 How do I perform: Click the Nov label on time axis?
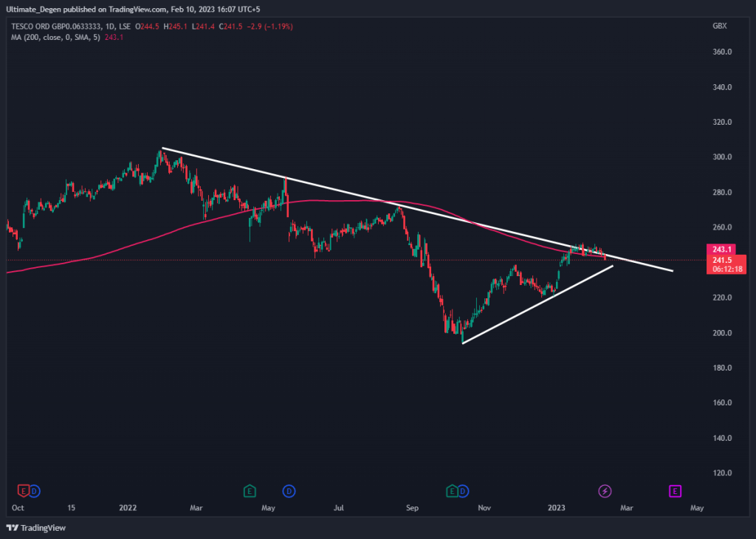click(484, 508)
